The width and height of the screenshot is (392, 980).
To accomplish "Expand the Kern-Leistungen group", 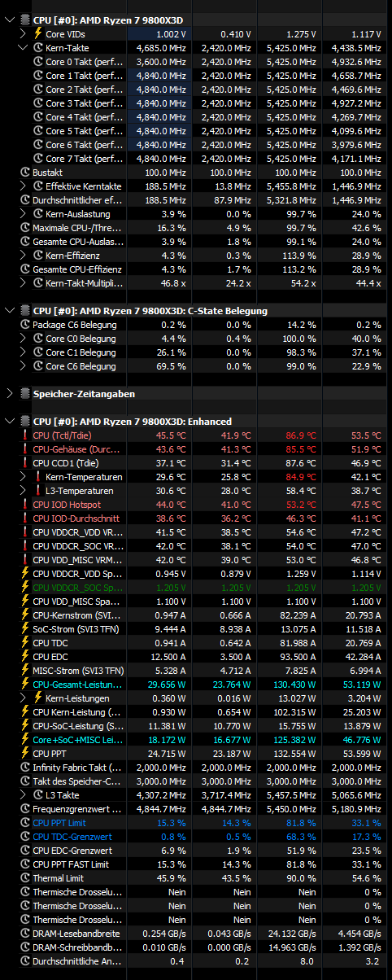I will coord(22,698).
